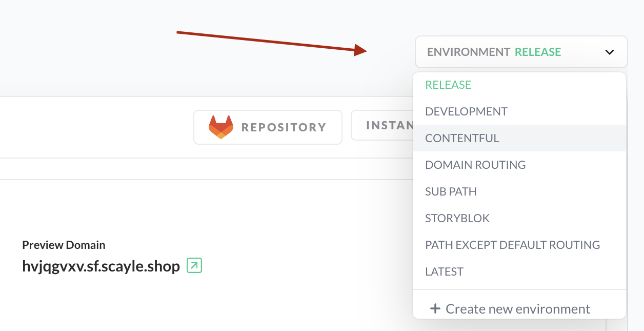The width and height of the screenshot is (644, 331).
Task: Open the preview domain external link icon
Action: (194, 265)
